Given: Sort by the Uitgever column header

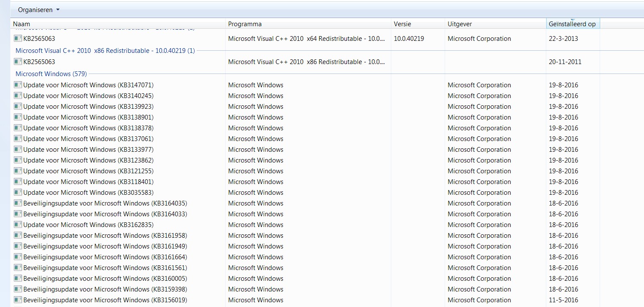Looking at the screenshot, I should click(x=495, y=24).
